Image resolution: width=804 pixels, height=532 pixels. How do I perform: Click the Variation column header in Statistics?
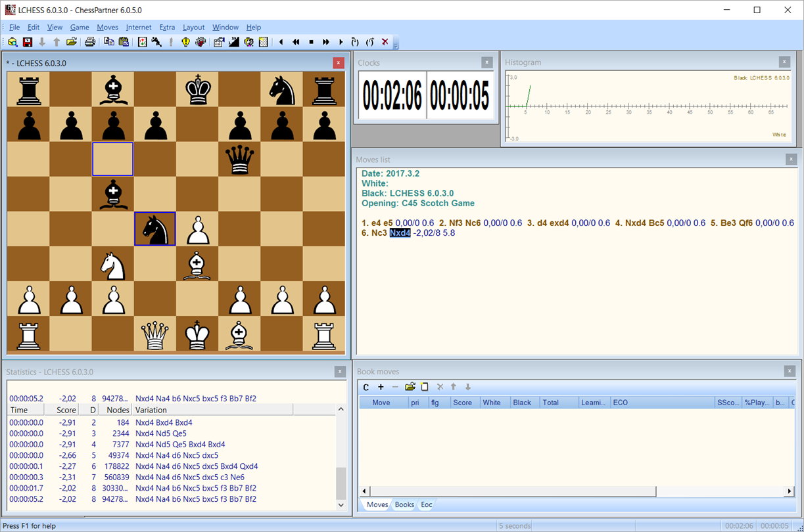pos(212,410)
